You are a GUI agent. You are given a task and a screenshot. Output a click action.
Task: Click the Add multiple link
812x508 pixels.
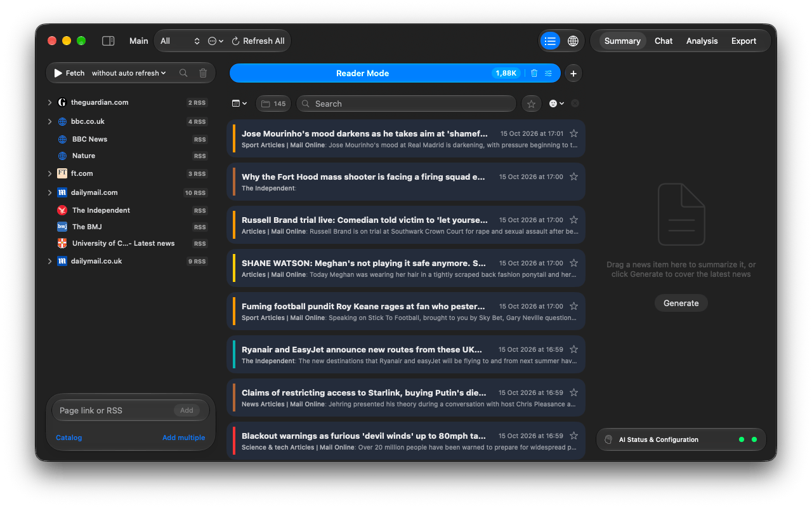point(183,438)
